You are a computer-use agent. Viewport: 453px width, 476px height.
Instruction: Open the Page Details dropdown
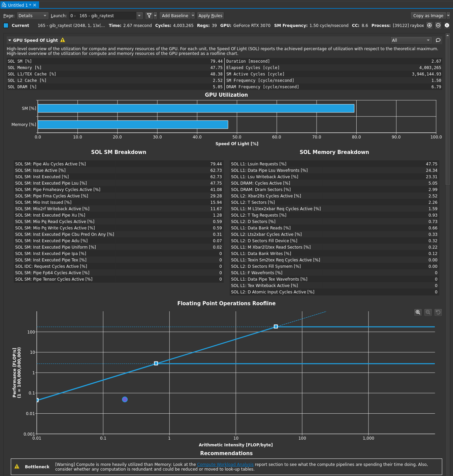pos(33,15)
